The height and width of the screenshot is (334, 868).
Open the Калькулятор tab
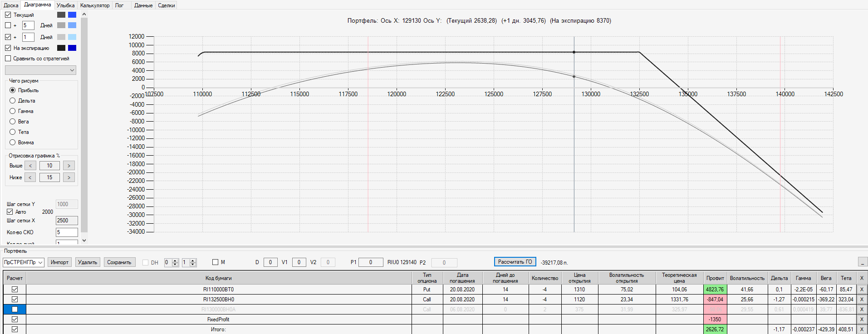pyautogui.click(x=95, y=5)
